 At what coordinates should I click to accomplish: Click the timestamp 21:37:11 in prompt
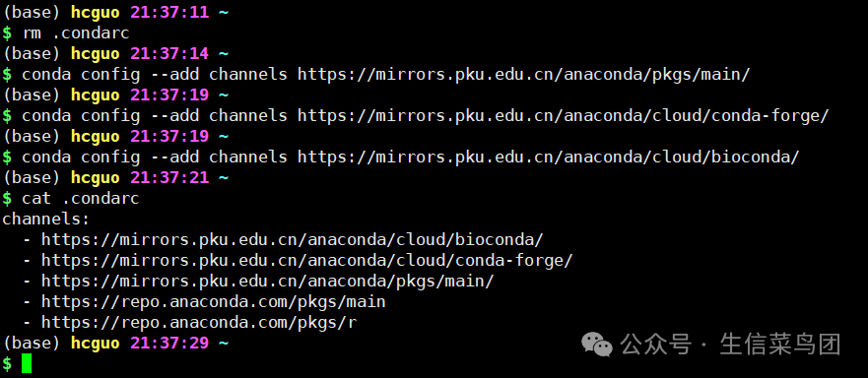(x=169, y=12)
